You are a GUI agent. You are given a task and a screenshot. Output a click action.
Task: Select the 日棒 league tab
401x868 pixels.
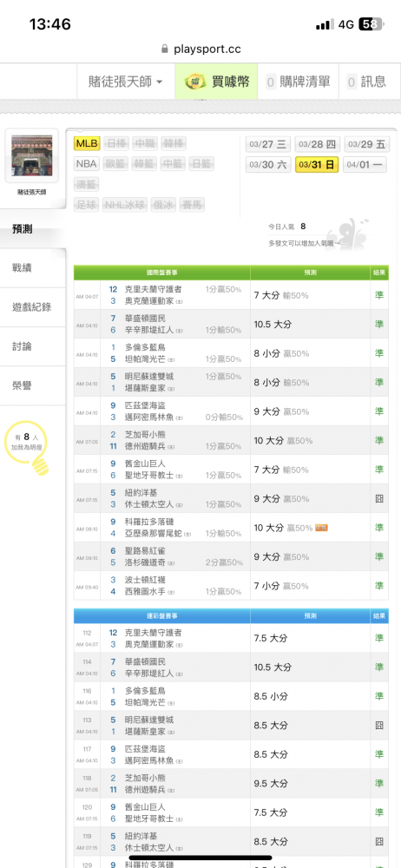coord(115,144)
